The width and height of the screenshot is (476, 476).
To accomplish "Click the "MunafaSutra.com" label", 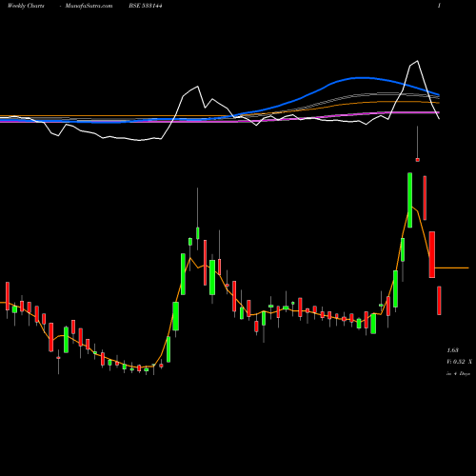I will pyautogui.click(x=89, y=6).
